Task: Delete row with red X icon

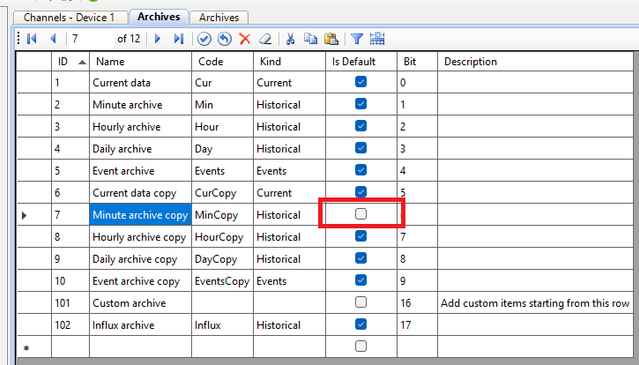Action: (x=245, y=39)
